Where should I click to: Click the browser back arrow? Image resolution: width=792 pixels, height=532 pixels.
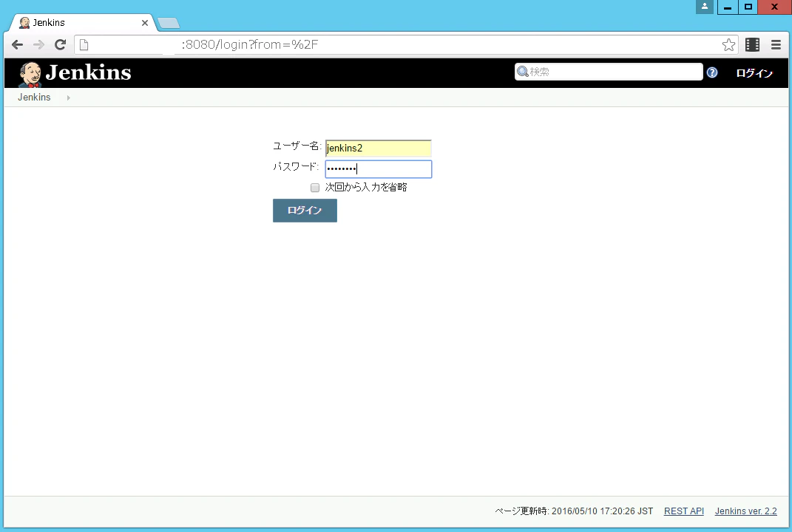point(17,45)
